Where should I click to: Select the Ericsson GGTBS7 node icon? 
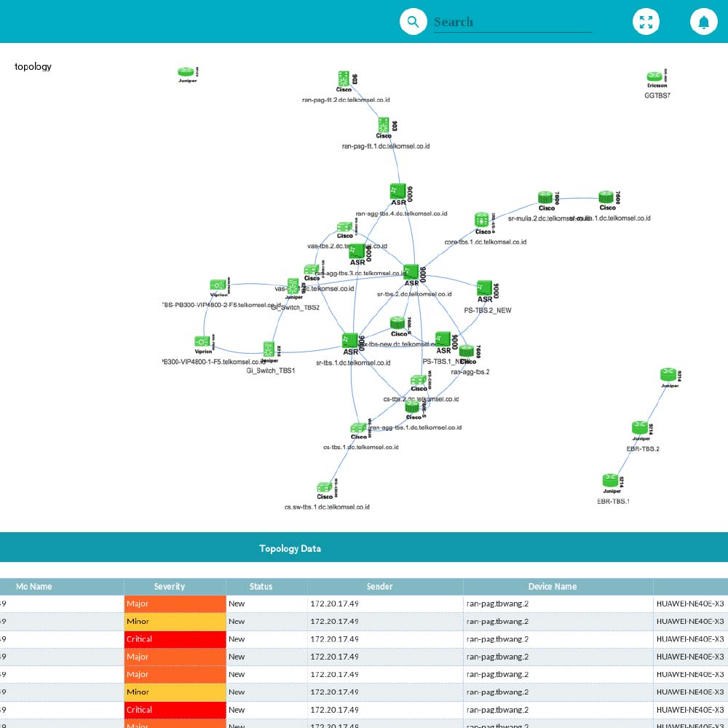(654, 77)
